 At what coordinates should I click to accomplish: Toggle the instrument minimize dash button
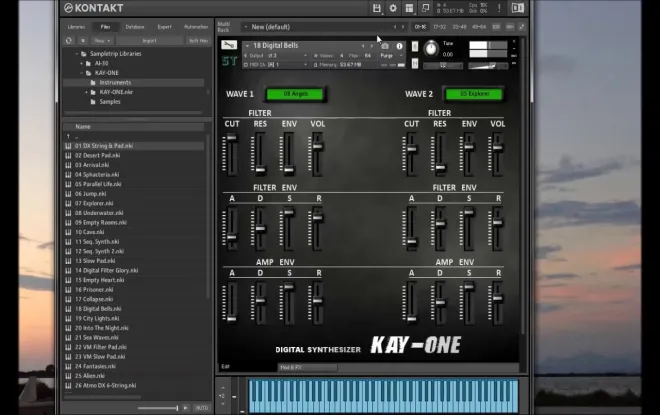coord(514,48)
